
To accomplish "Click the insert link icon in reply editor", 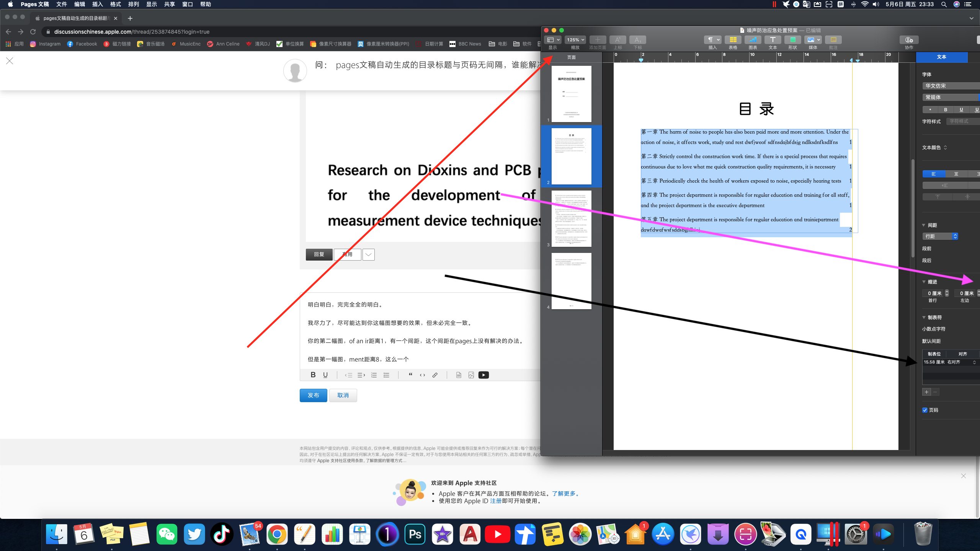I will 435,375.
